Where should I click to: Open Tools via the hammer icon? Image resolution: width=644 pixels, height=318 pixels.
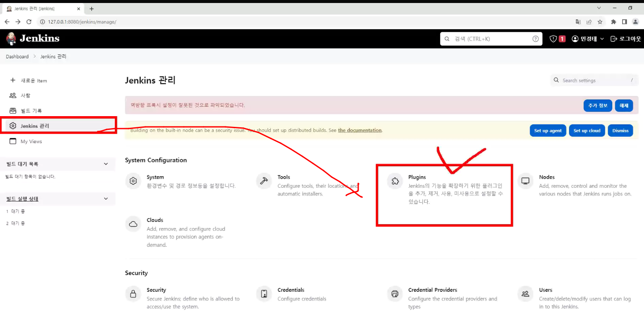point(264,181)
